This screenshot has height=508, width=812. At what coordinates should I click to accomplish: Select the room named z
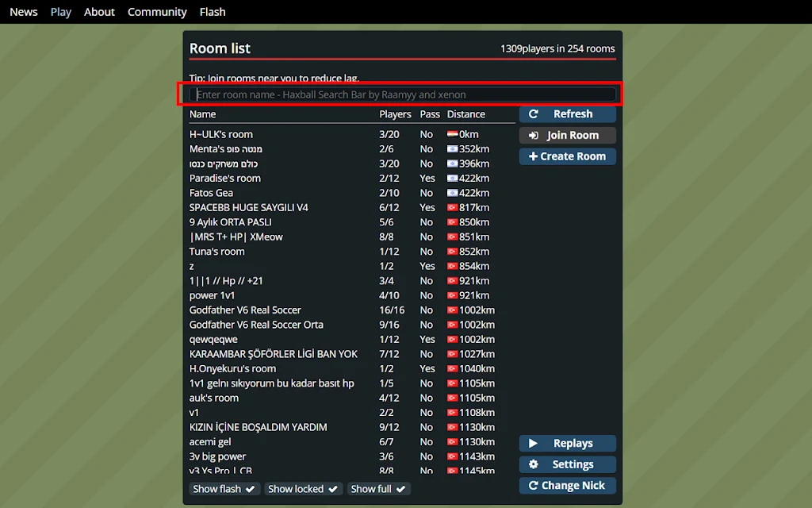pyautogui.click(x=351, y=266)
